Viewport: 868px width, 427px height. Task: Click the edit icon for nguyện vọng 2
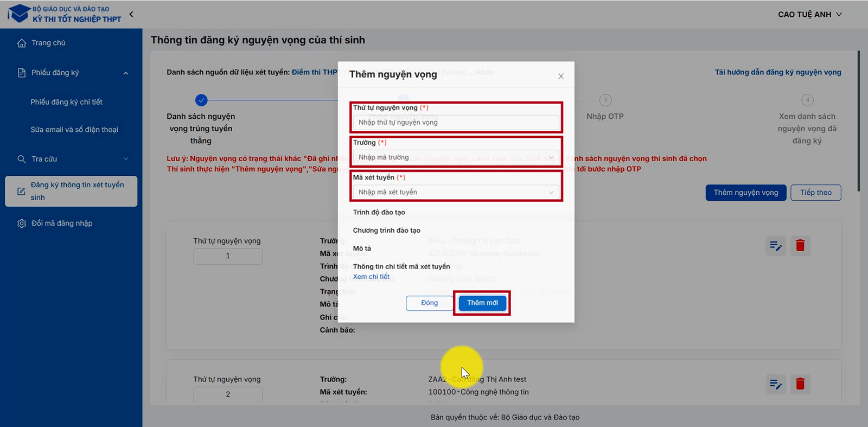click(776, 384)
